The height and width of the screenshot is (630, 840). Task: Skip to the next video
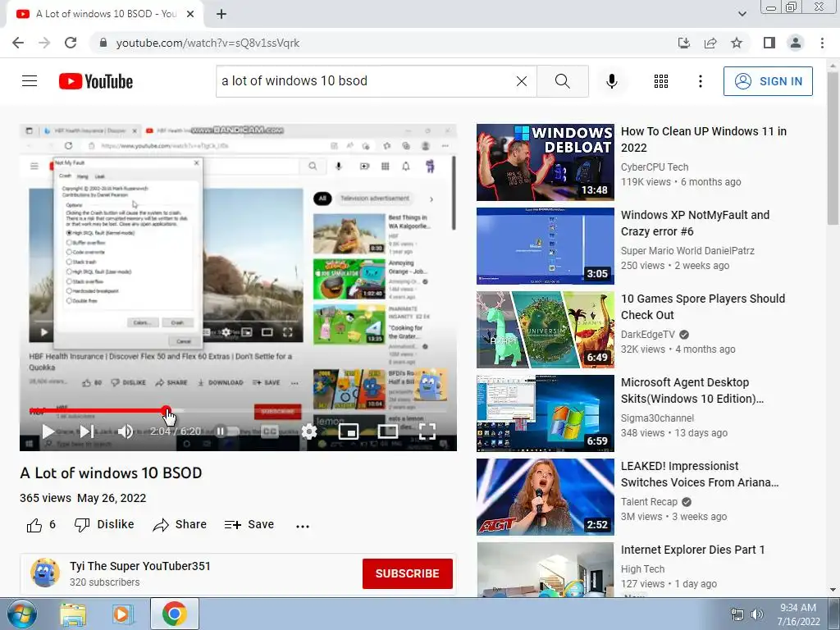87,431
